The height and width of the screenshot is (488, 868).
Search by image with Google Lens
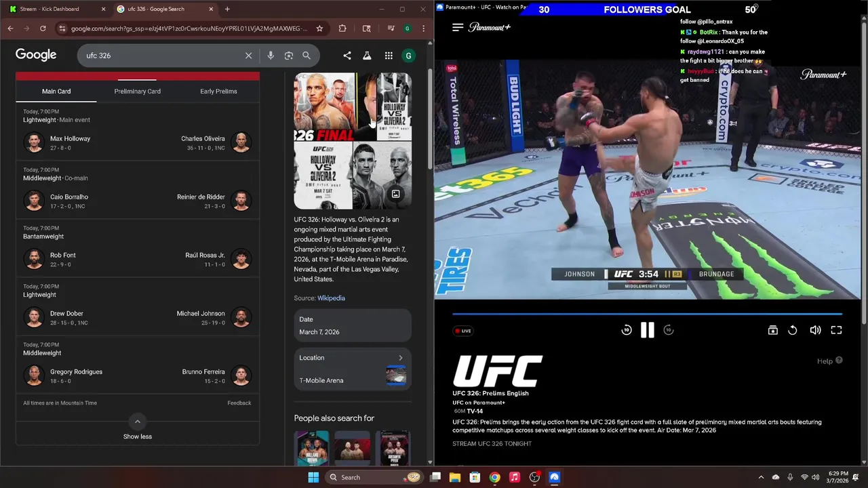click(x=289, y=56)
